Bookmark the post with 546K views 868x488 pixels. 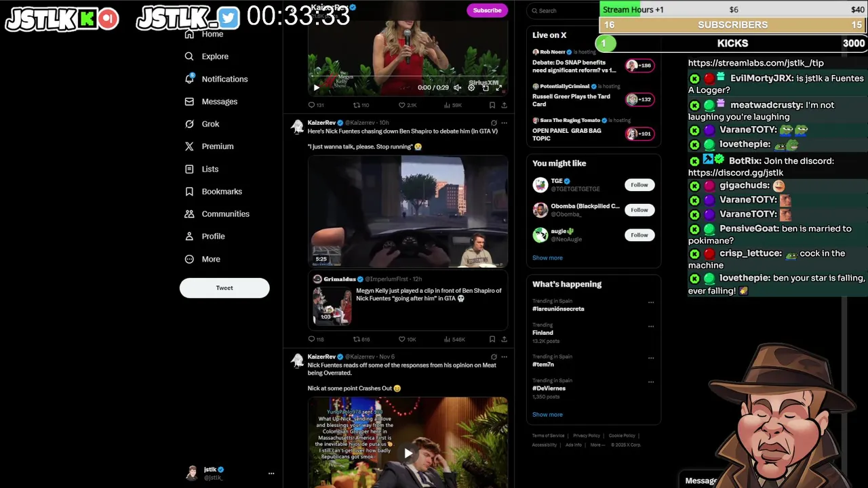(x=492, y=339)
